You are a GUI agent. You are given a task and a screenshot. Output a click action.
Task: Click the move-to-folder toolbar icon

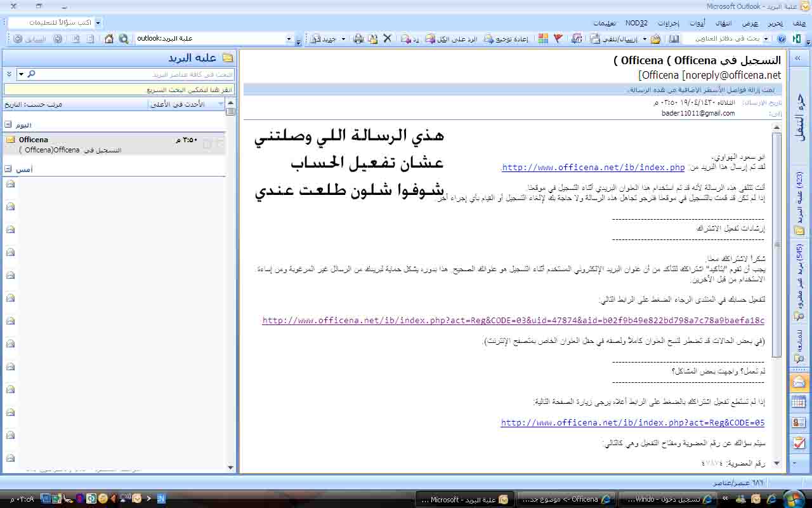(x=373, y=39)
